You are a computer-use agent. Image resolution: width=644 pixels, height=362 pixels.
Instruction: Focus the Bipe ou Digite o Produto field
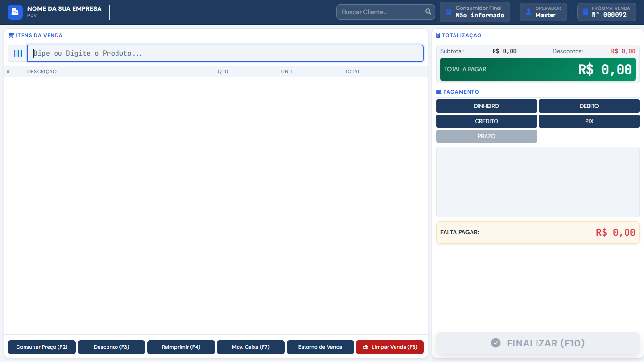(225, 53)
